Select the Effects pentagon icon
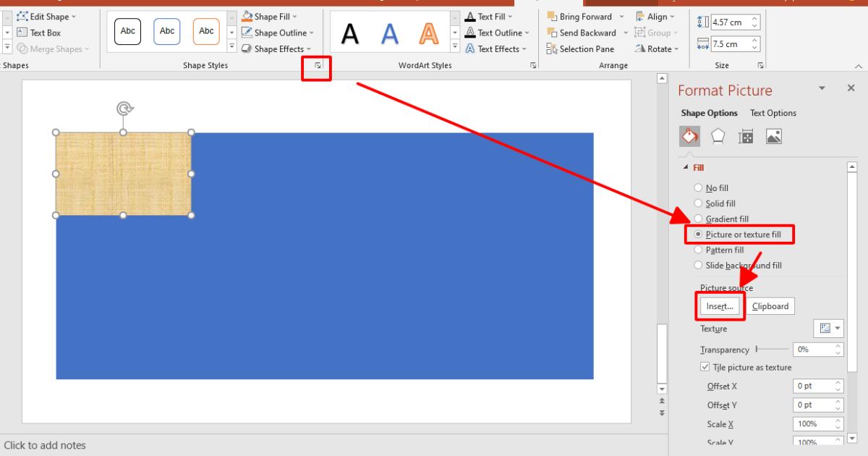Viewport: 868px width, 456px height. [x=718, y=136]
